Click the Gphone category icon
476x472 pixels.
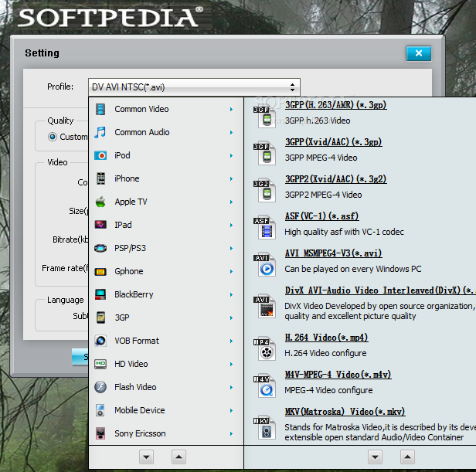pos(100,271)
